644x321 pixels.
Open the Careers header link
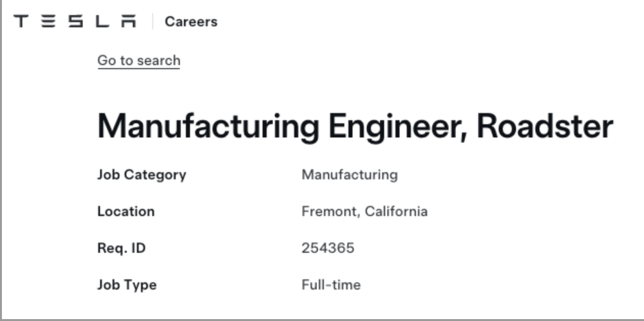tap(191, 22)
